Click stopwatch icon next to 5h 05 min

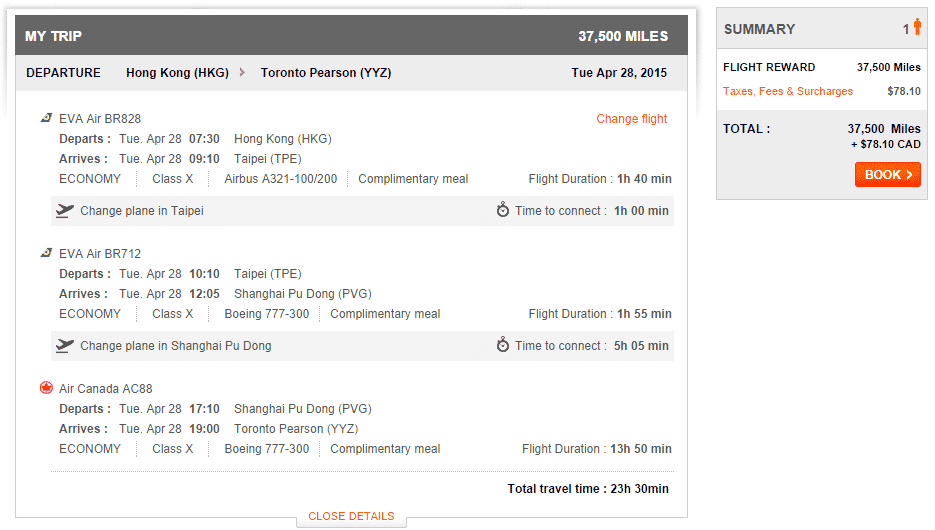pyautogui.click(x=503, y=345)
